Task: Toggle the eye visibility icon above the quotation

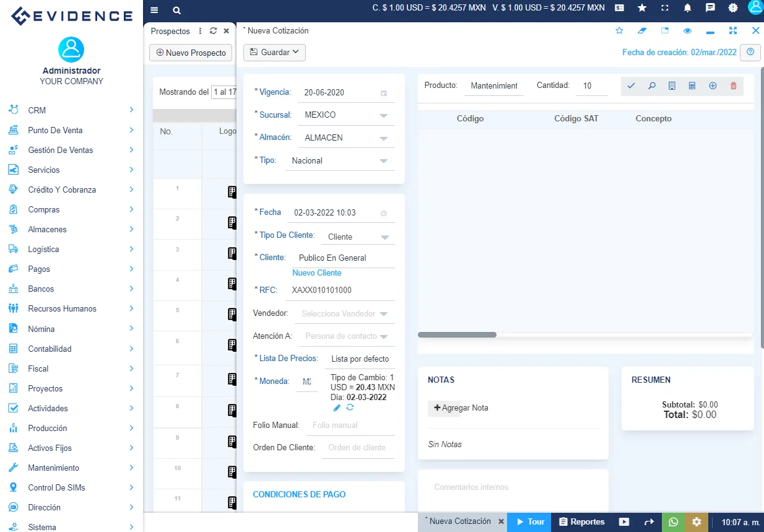Action: 687,30
